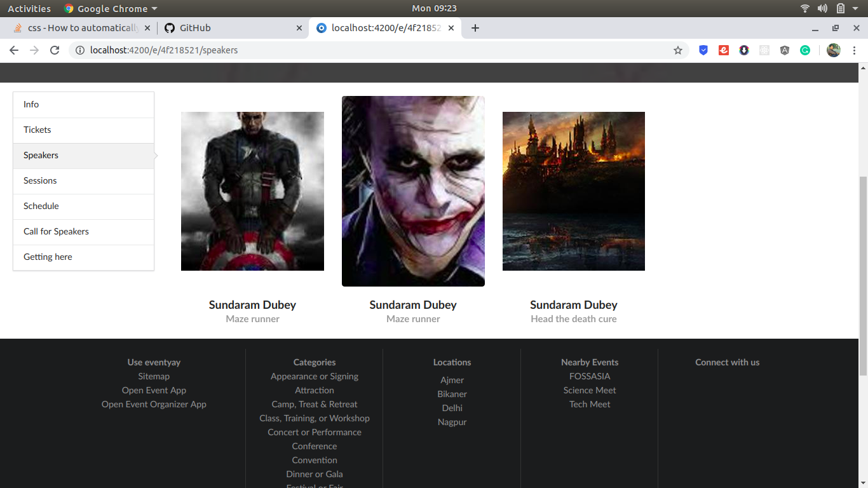Image resolution: width=868 pixels, height=488 pixels.
Task: Close the localhost:4200 tab
Action: [x=452, y=28]
